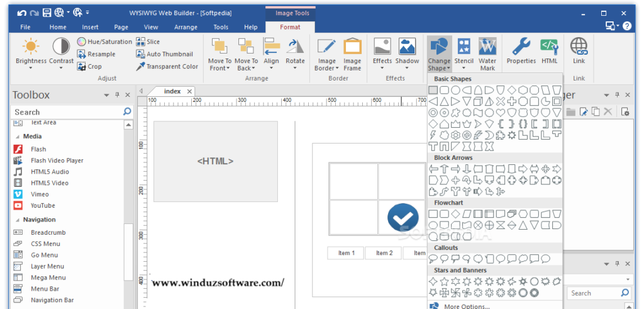644x309 pixels.
Task: Select the Resample tool
Action: (96, 54)
